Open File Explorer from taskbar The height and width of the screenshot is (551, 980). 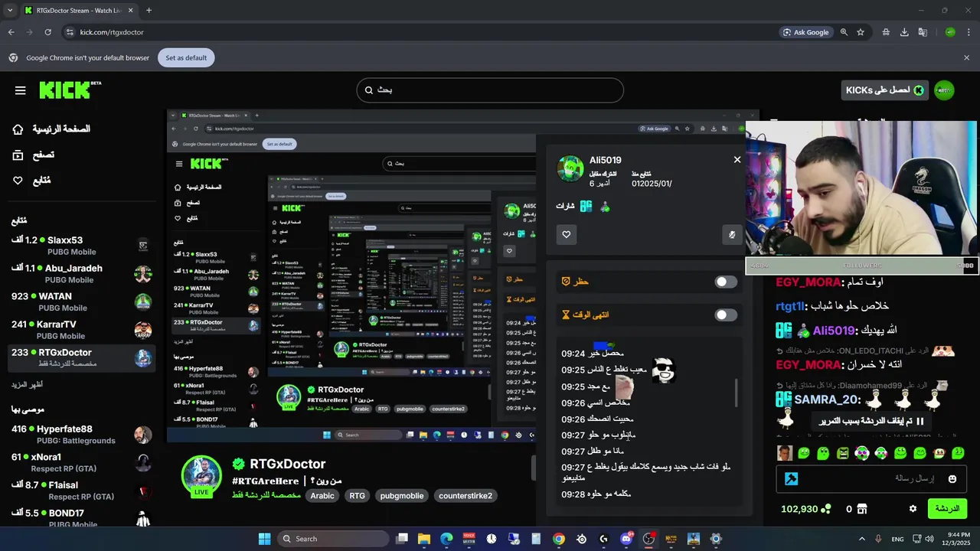[x=424, y=539]
